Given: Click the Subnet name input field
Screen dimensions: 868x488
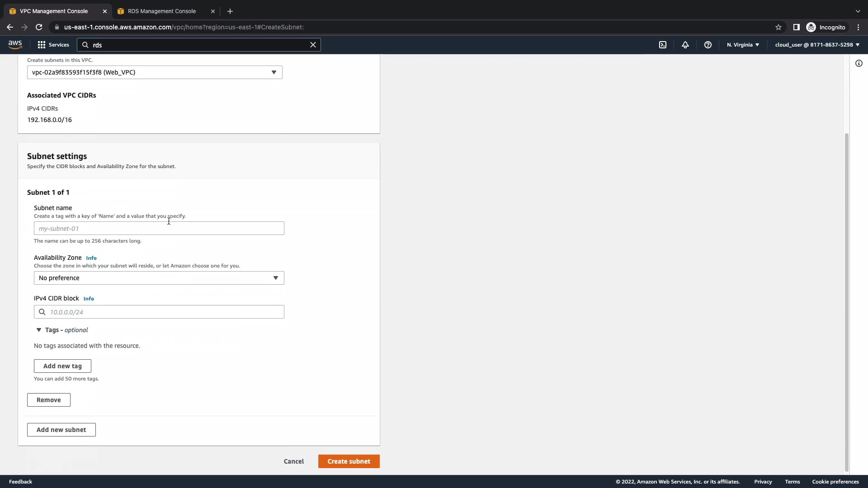Looking at the screenshot, I should click(x=159, y=228).
